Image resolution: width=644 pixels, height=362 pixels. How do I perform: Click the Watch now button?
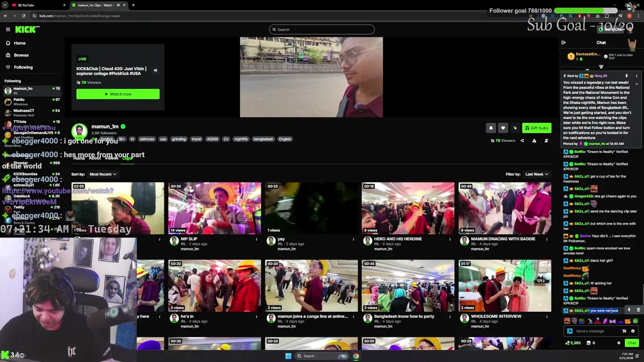tap(118, 94)
